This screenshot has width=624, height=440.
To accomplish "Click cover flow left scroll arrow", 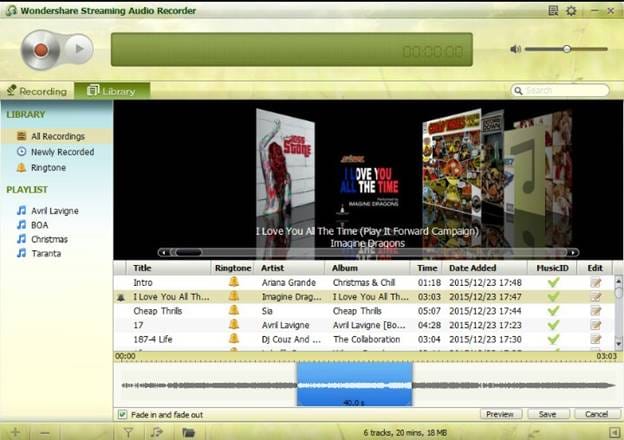I will point(164,253).
